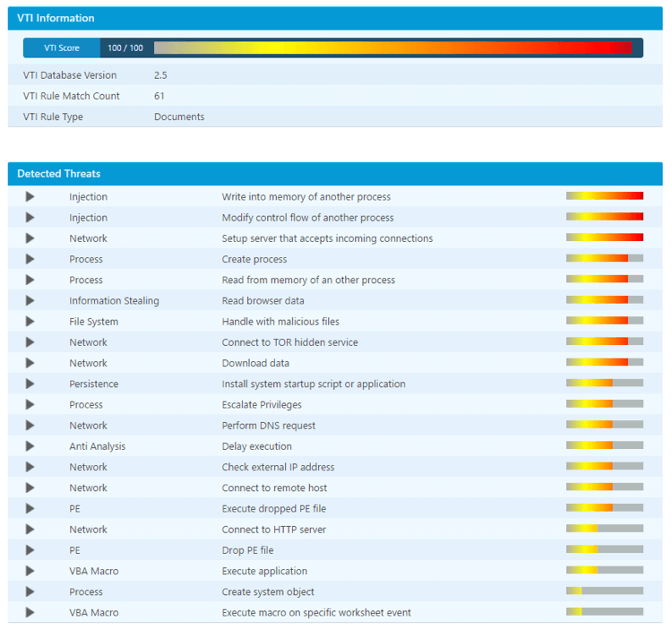Viewport: 672px width, 630px height.
Task: Click 'Check external IP address' text
Action: click(x=278, y=467)
